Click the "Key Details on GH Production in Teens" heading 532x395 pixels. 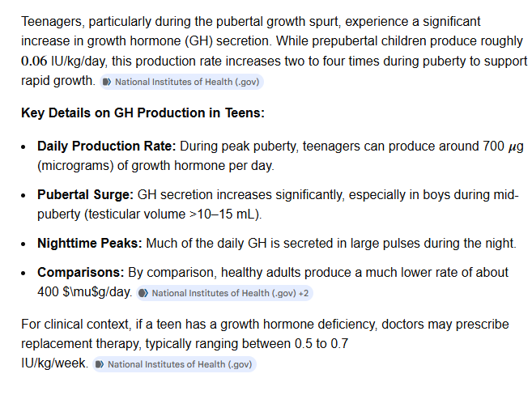tap(143, 113)
